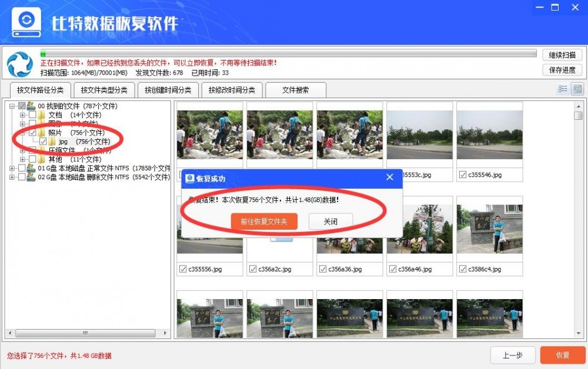The width and height of the screenshot is (588, 369).
Task: Uncheck the jpg folder checkbox
Action: click(43, 141)
